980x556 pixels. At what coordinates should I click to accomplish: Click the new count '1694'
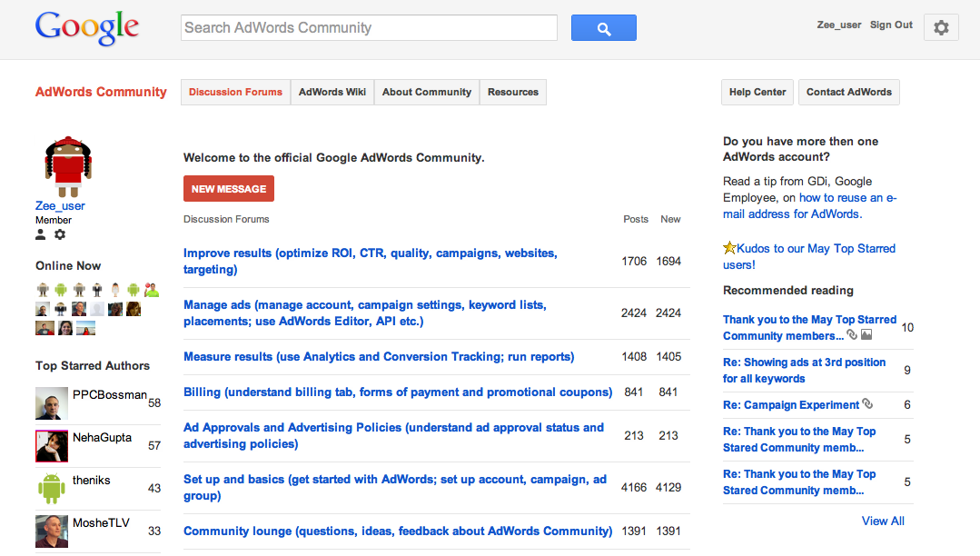[x=668, y=262]
